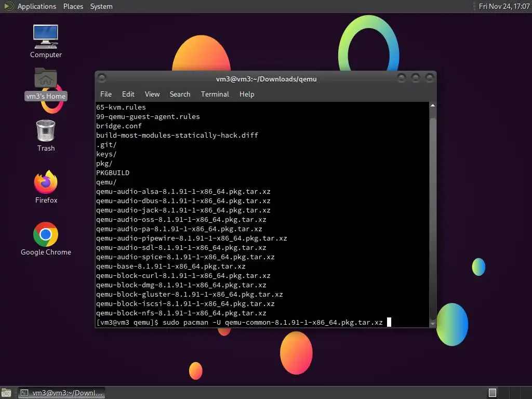Click build-most-modules-statically-hack.diff line
The image size is (532, 399).
(x=177, y=136)
